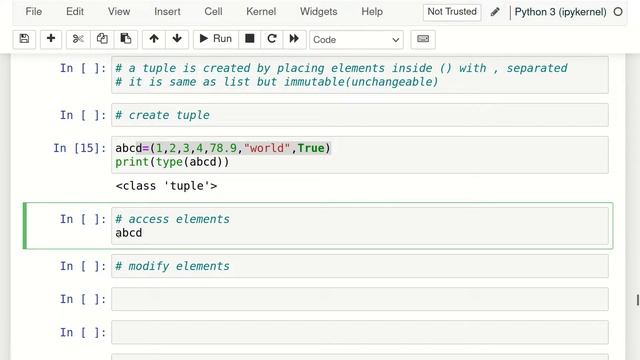Open the command palette keyboard icon
640x360 pixels.
pyautogui.click(x=423, y=39)
